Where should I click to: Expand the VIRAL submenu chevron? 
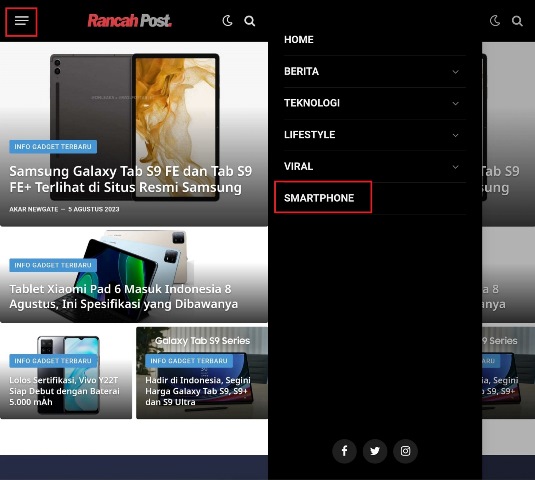click(455, 167)
